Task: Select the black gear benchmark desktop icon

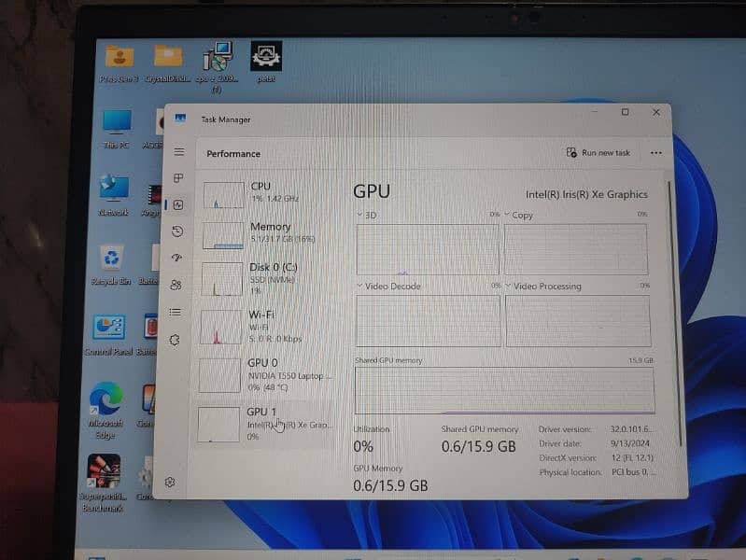Action: (x=266, y=62)
